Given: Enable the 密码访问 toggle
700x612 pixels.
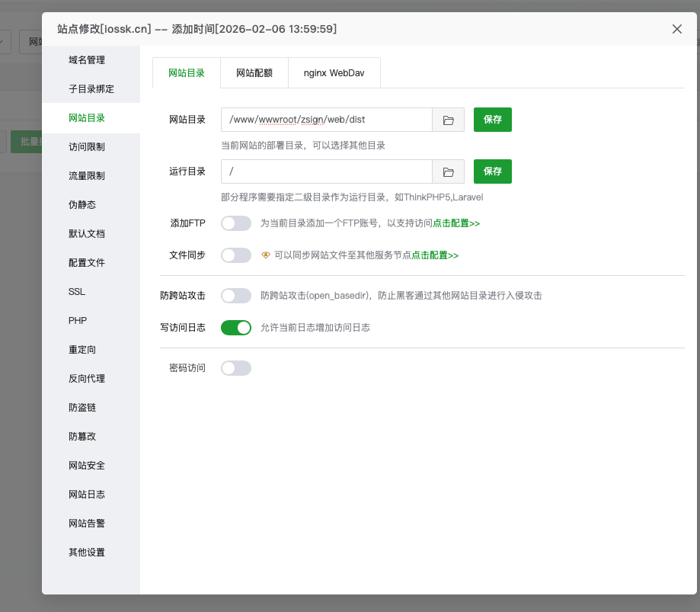Looking at the screenshot, I should (236, 368).
